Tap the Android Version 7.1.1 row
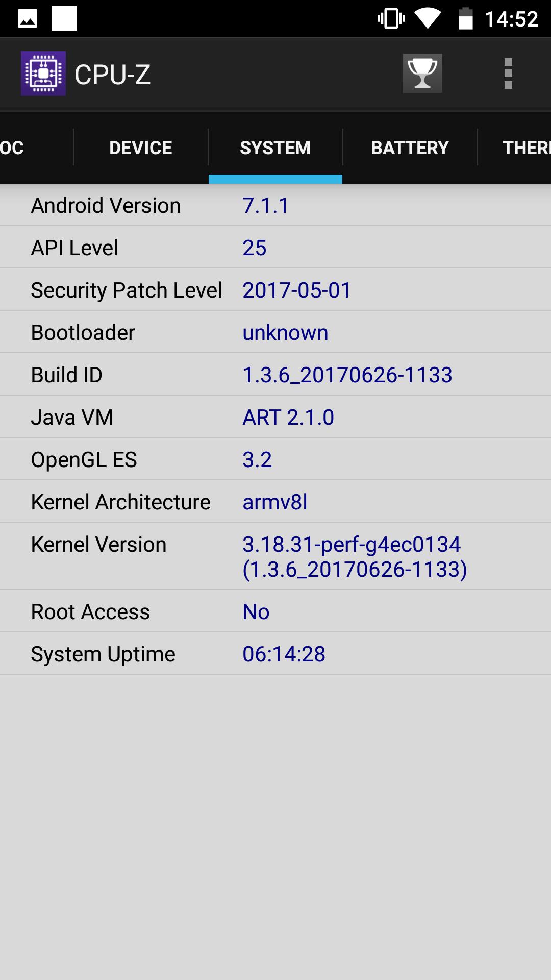Viewport: 551px width, 980px height. [x=275, y=205]
